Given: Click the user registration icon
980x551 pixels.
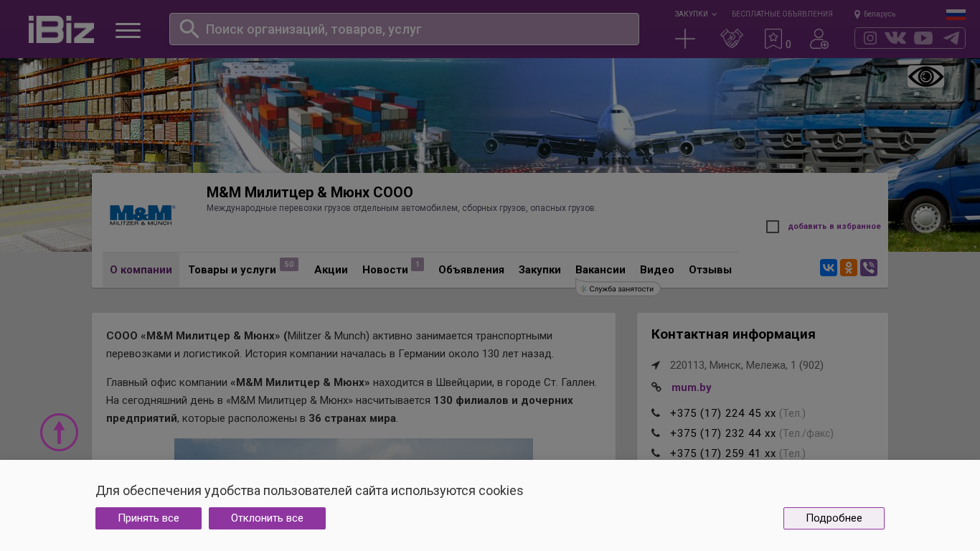Looking at the screenshot, I should click(819, 39).
